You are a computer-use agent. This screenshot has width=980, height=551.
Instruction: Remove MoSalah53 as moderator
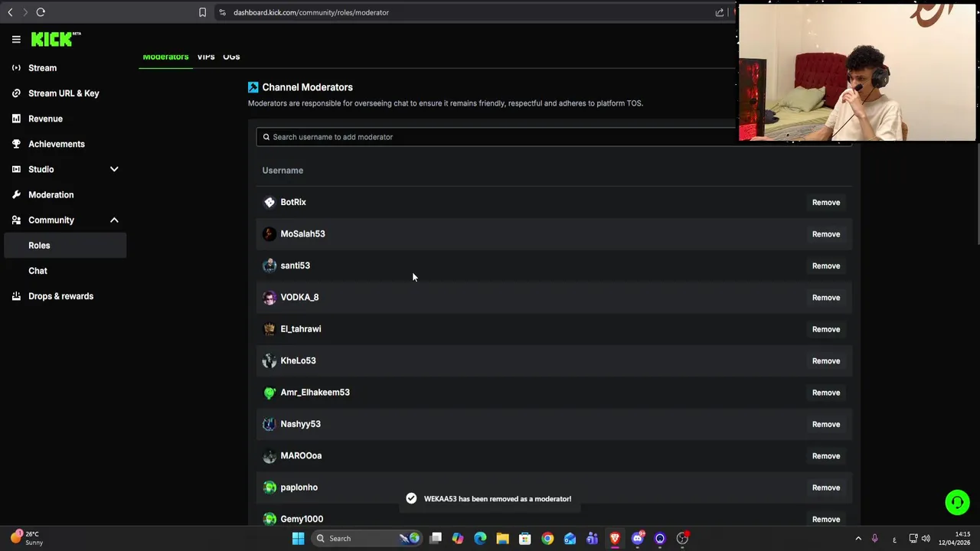(x=826, y=234)
